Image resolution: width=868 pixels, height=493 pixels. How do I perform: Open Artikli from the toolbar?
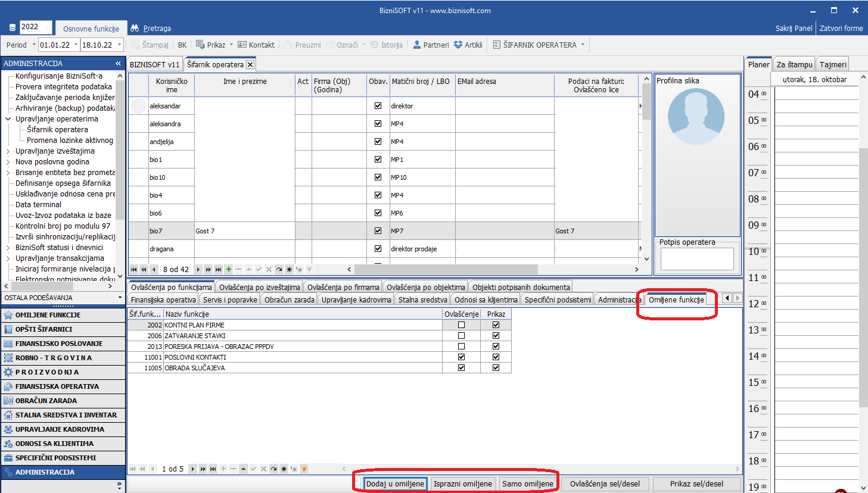pyautogui.click(x=468, y=45)
